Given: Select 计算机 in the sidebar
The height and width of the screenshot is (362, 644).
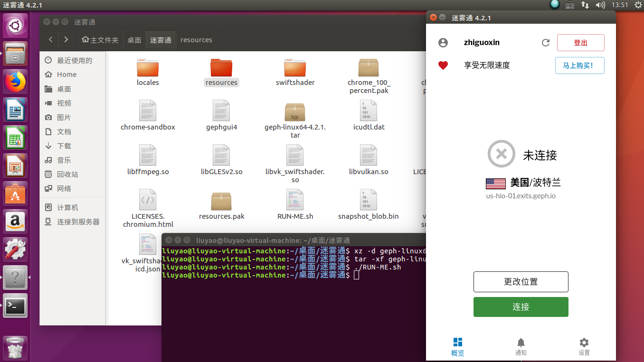Looking at the screenshot, I should [x=74, y=207].
